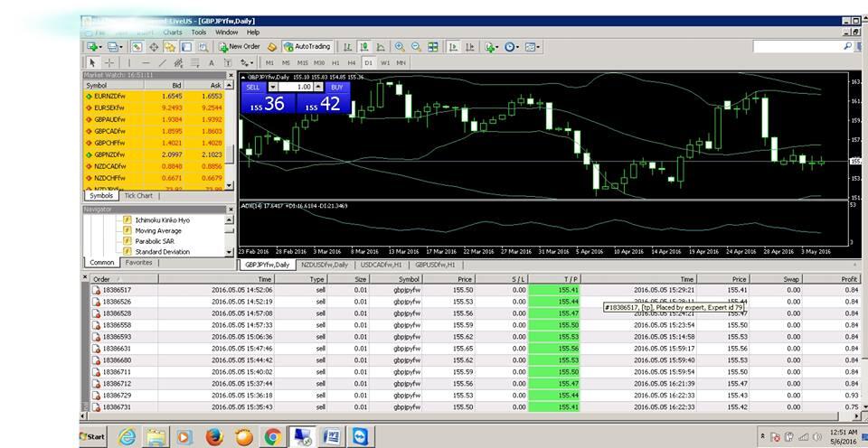Open the Help menu
868x448 pixels.
pyautogui.click(x=253, y=33)
